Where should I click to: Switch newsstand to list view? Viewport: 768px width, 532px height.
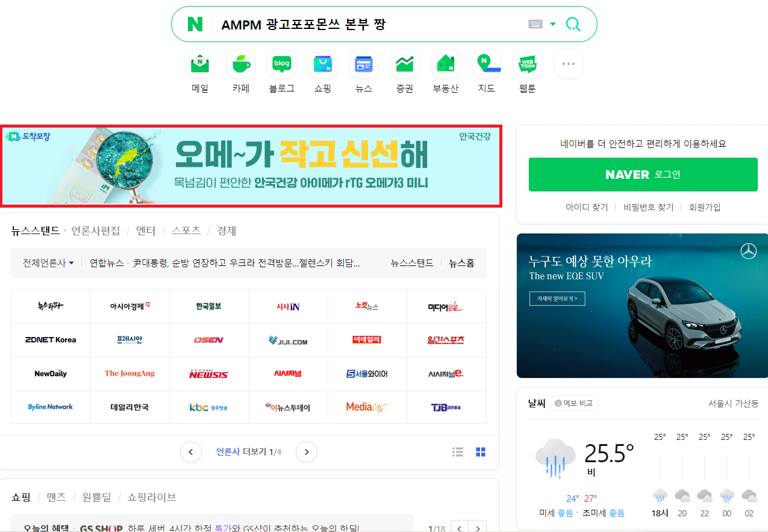(x=458, y=452)
